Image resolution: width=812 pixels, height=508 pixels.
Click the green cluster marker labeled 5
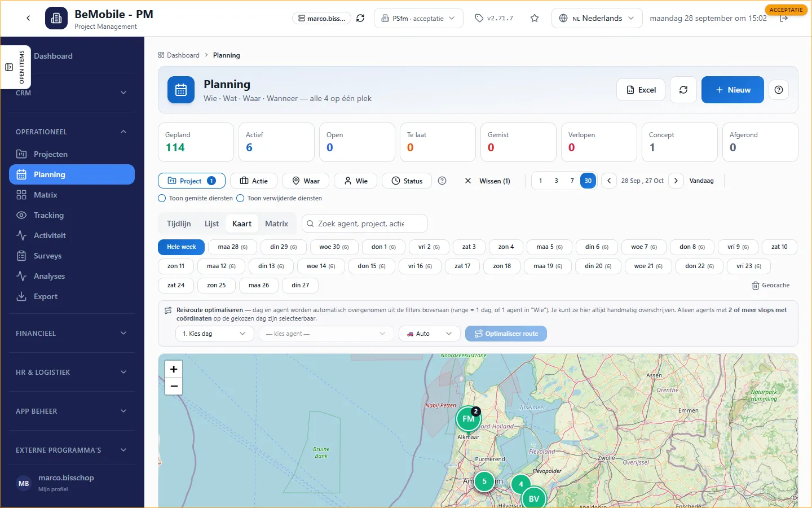point(484,481)
